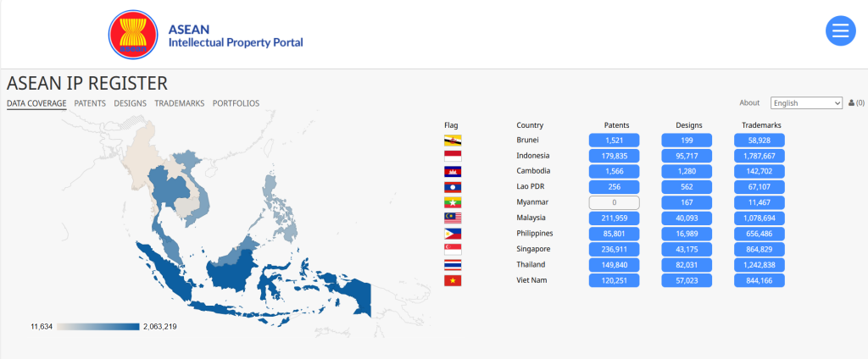The image size is (868, 359).
Task: Open Thailand designs count 82,031
Action: (x=687, y=265)
